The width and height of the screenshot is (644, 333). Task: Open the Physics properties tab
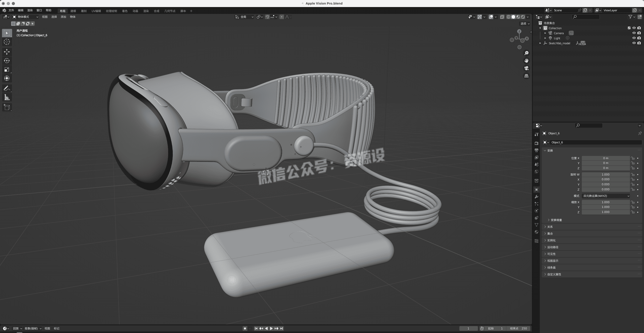coord(536,211)
